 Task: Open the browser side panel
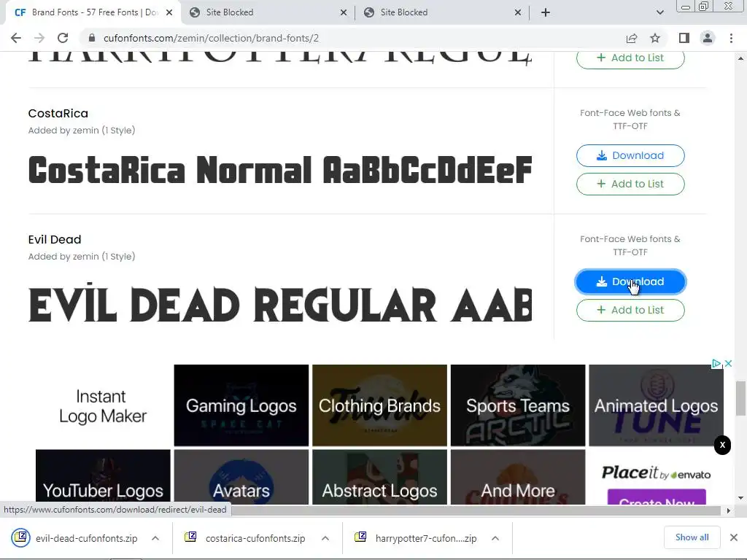click(x=684, y=38)
